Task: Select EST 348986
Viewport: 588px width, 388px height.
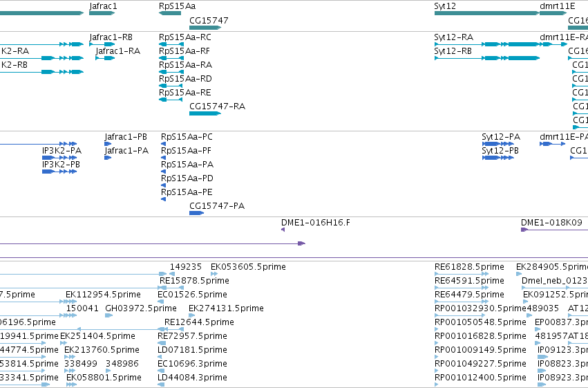Action: [108, 371]
